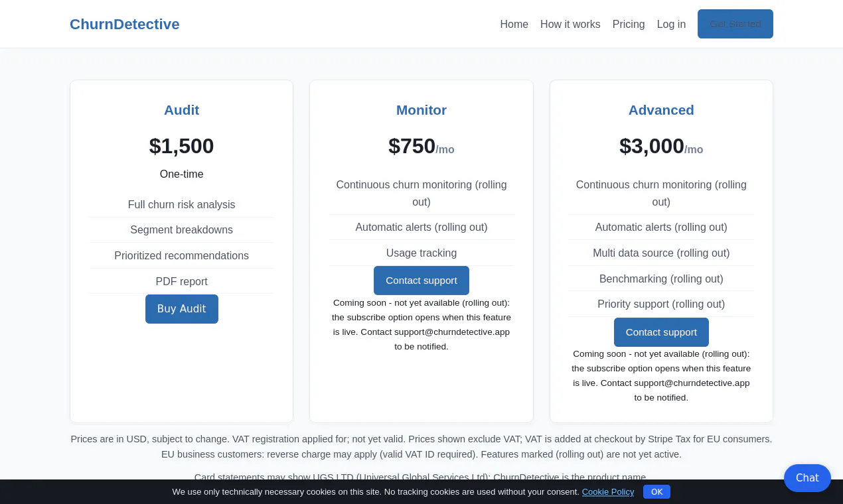The width and height of the screenshot is (843, 504).
Task: Navigate to Pricing
Action: click(x=629, y=24)
